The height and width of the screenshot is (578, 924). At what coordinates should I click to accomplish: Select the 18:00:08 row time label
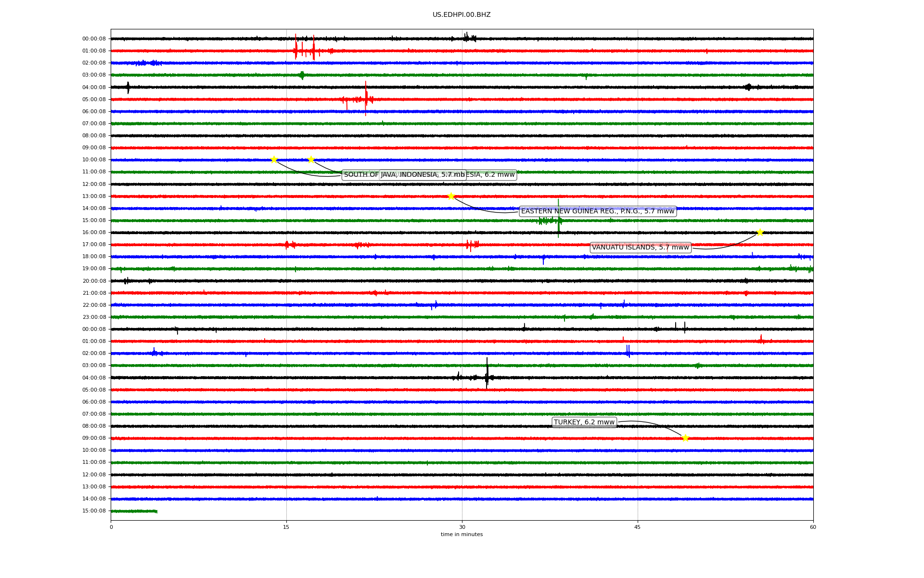pyautogui.click(x=94, y=257)
